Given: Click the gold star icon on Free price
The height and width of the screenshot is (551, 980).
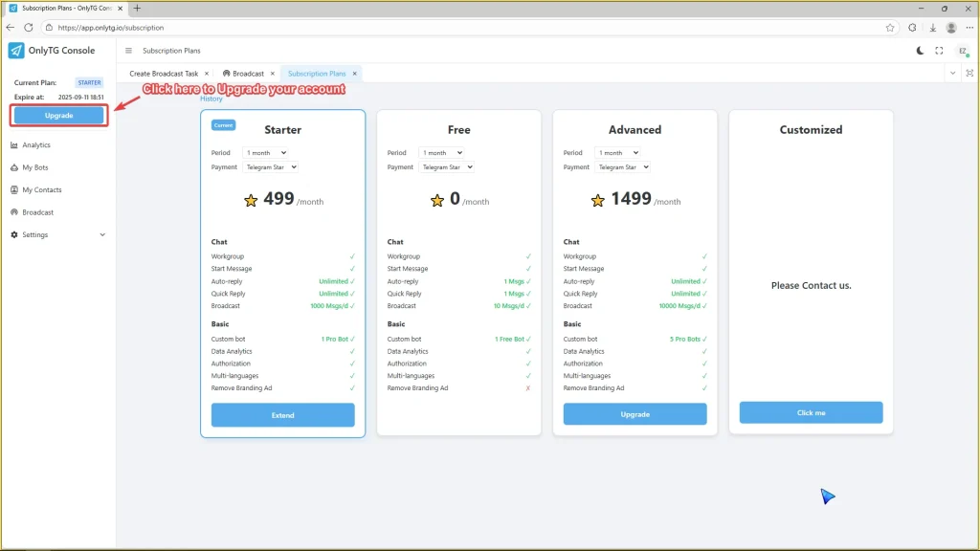Looking at the screenshot, I should pyautogui.click(x=436, y=201).
